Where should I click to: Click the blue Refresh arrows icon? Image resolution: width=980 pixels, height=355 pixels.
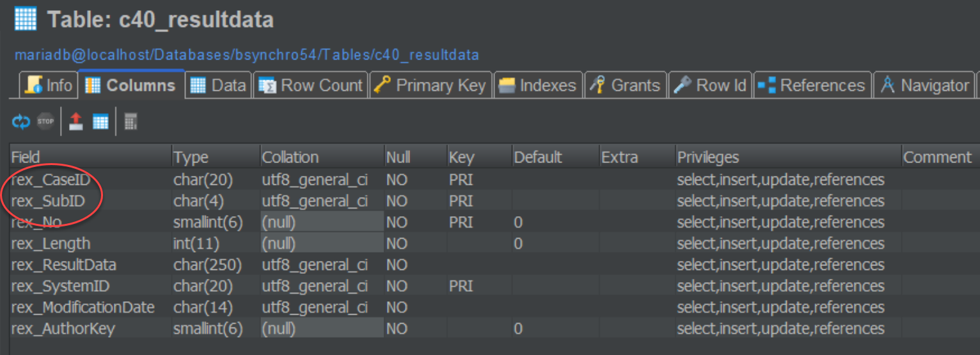(x=21, y=122)
